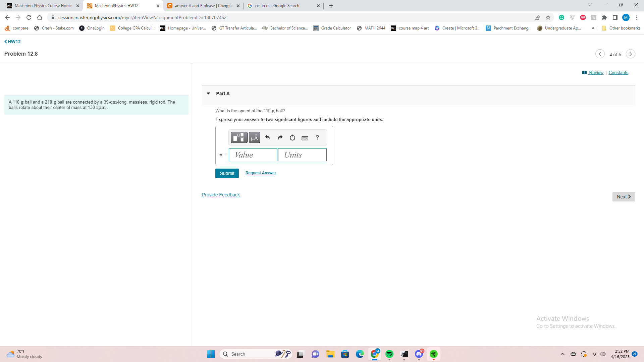This screenshot has width=644, height=362.
Task: Click the reset circular arrow icon
Action: tap(292, 137)
